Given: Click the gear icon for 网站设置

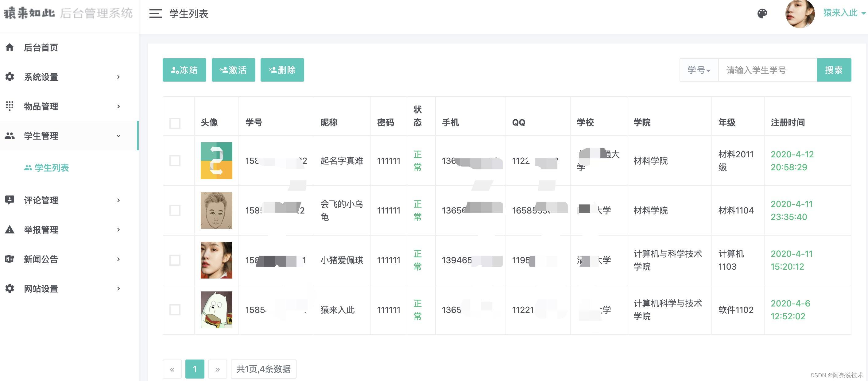Looking at the screenshot, I should (x=10, y=288).
